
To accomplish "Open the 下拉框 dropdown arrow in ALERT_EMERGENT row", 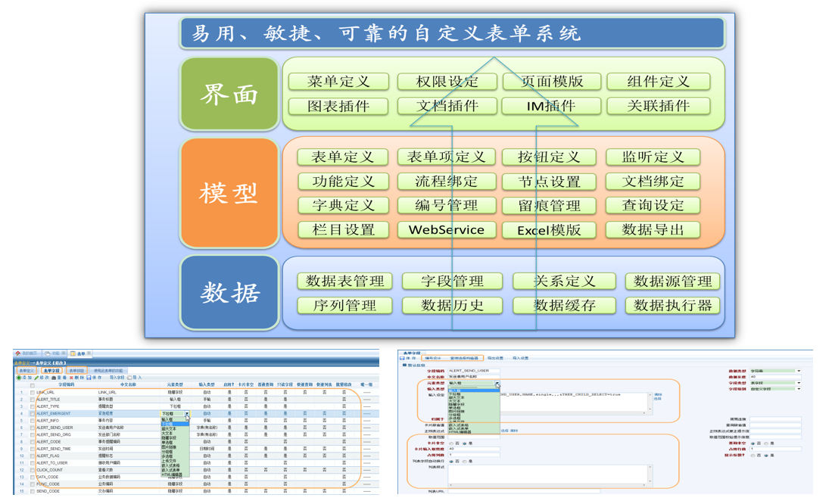I will (187, 413).
